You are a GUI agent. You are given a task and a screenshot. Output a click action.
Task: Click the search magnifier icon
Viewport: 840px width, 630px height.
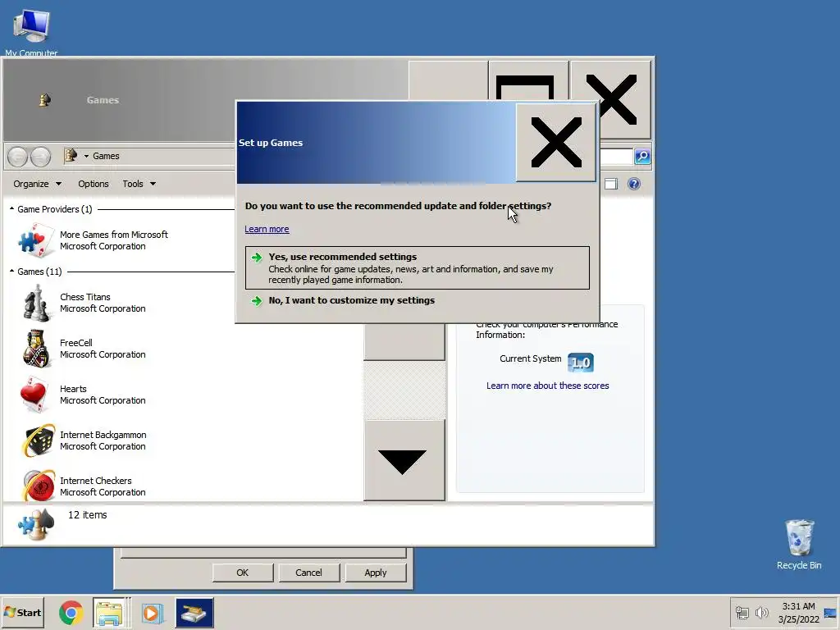point(642,157)
